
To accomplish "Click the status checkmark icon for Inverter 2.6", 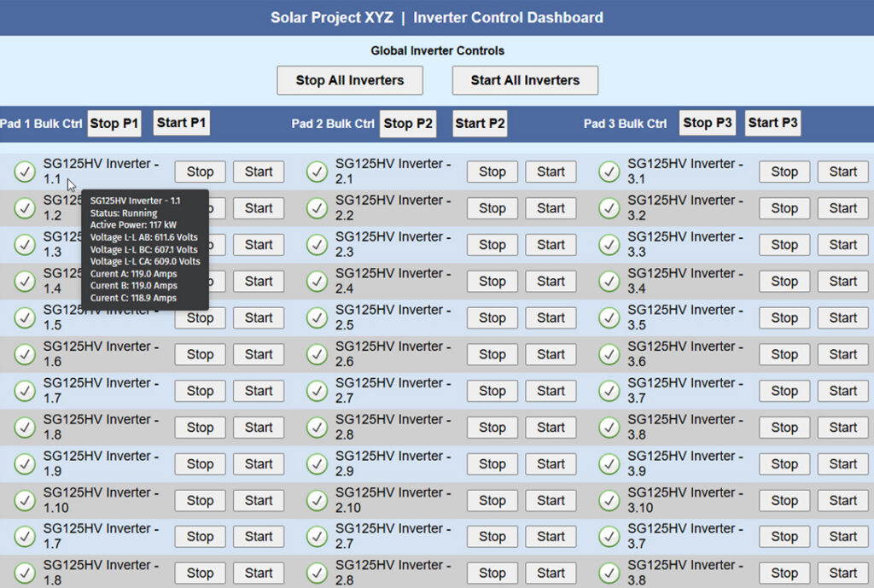I will [317, 354].
